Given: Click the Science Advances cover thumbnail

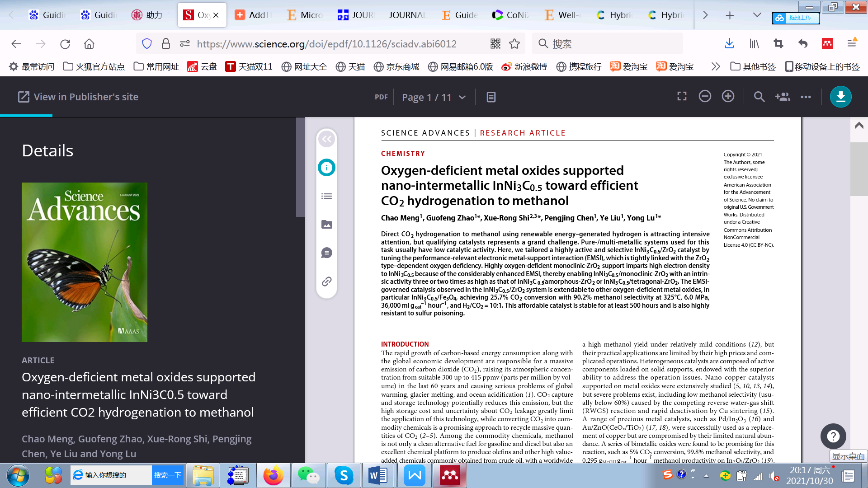Looking at the screenshot, I should pyautogui.click(x=85, y=262).
